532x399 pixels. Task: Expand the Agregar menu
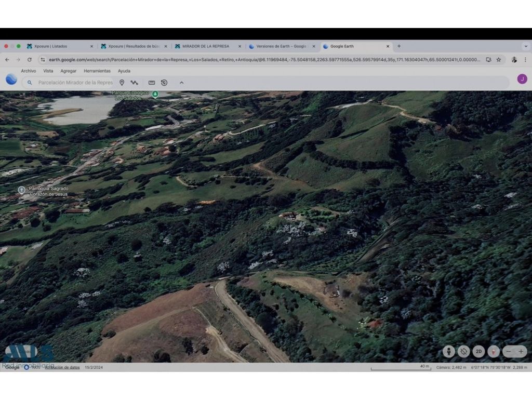(68, 71)
